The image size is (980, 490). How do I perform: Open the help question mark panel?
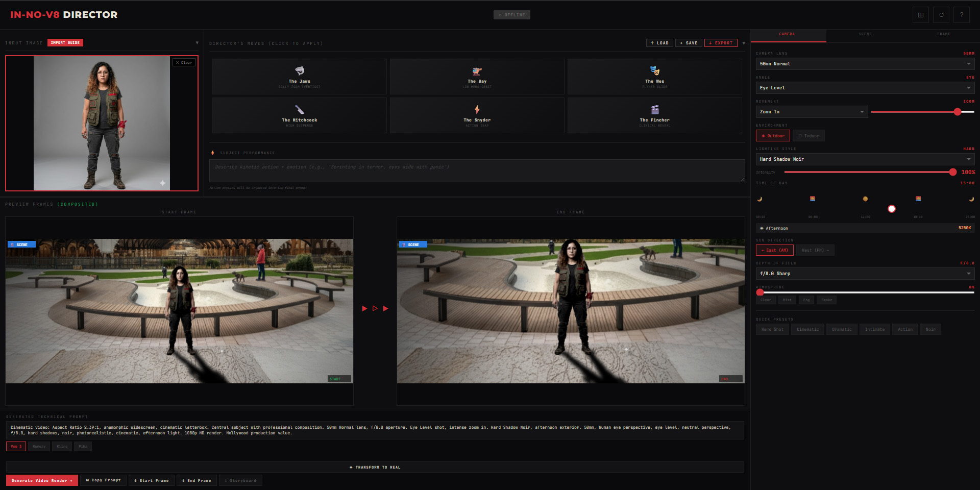[x=961, y=14]
